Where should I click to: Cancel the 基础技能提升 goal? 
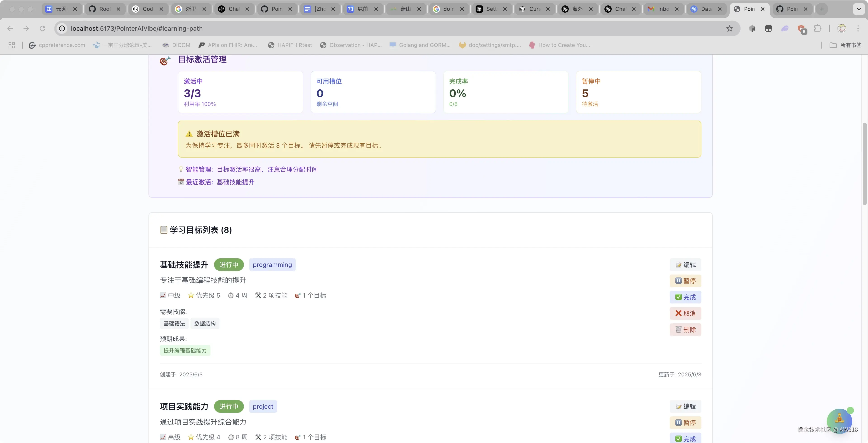click(x=685, y=313)
